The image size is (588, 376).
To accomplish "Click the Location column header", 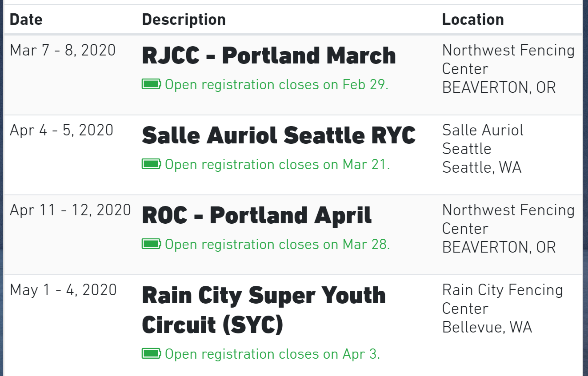I will (x=473, y=20).
